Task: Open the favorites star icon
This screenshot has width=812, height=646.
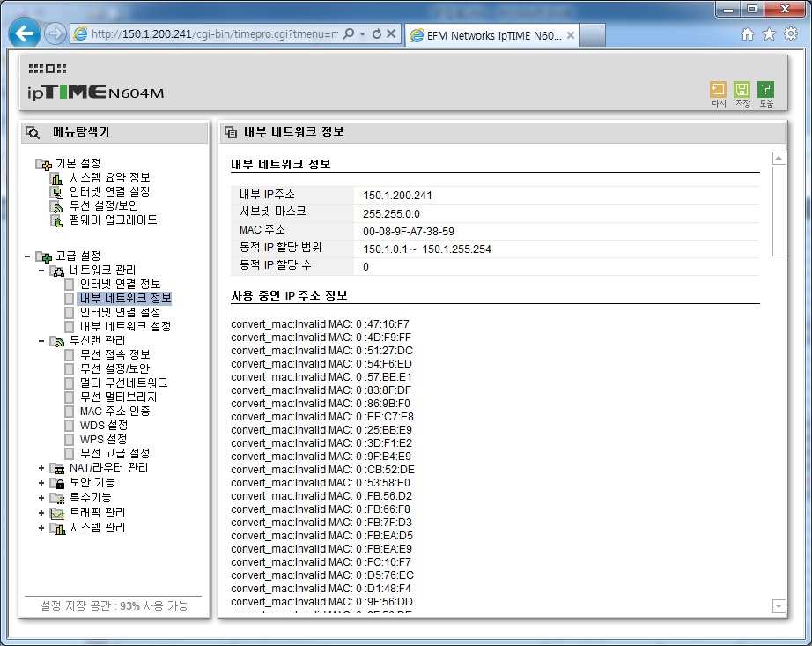Action: [769, 34]
